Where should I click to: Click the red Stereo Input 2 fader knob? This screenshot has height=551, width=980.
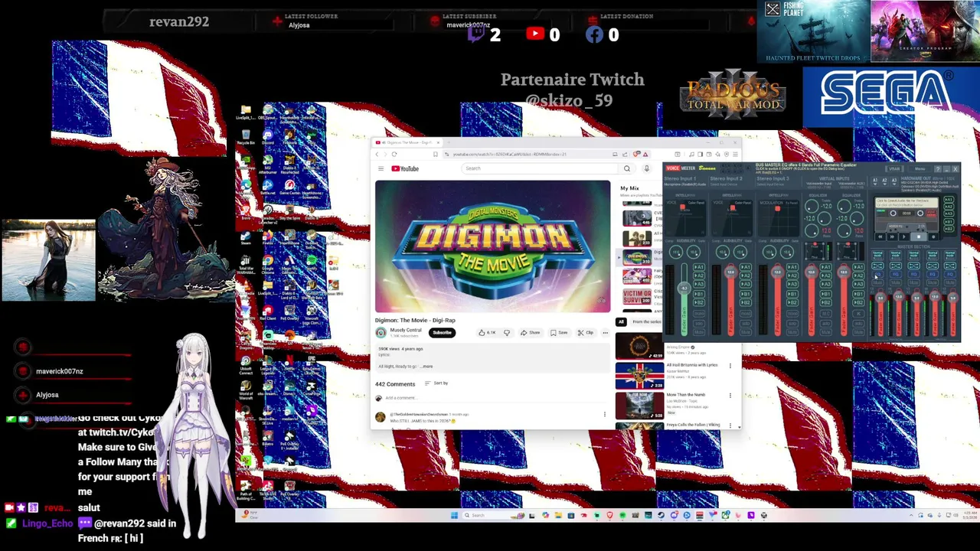point(731,272)
